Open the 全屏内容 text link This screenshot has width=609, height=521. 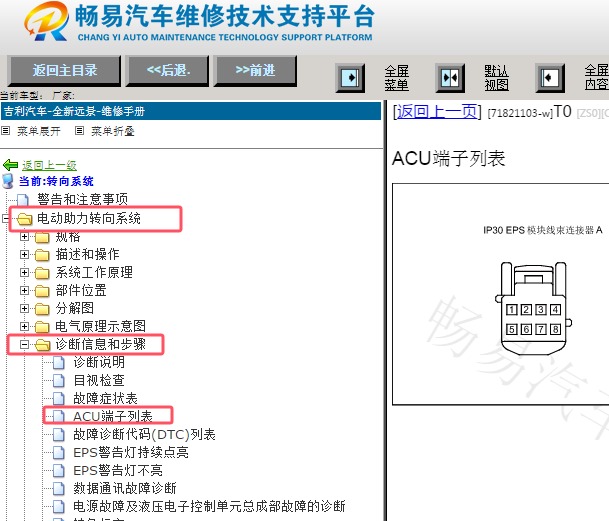click(x=597, y=77)
